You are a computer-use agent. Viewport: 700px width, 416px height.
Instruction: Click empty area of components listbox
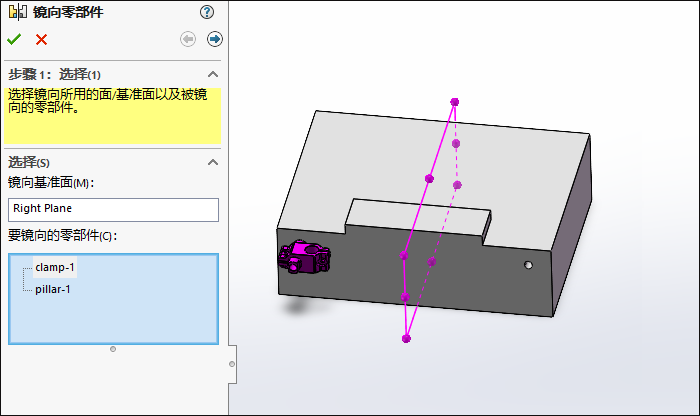(x=113, y=321)
